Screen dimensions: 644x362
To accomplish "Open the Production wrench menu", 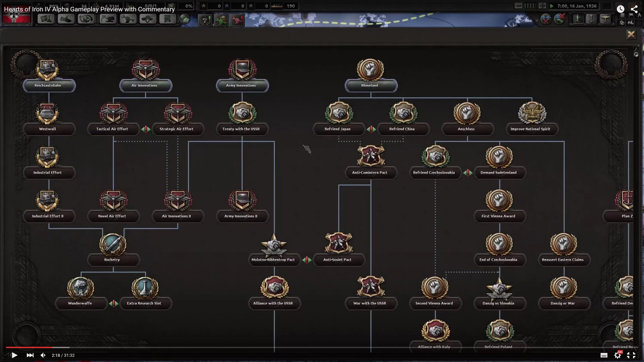I will pos(128,19).
